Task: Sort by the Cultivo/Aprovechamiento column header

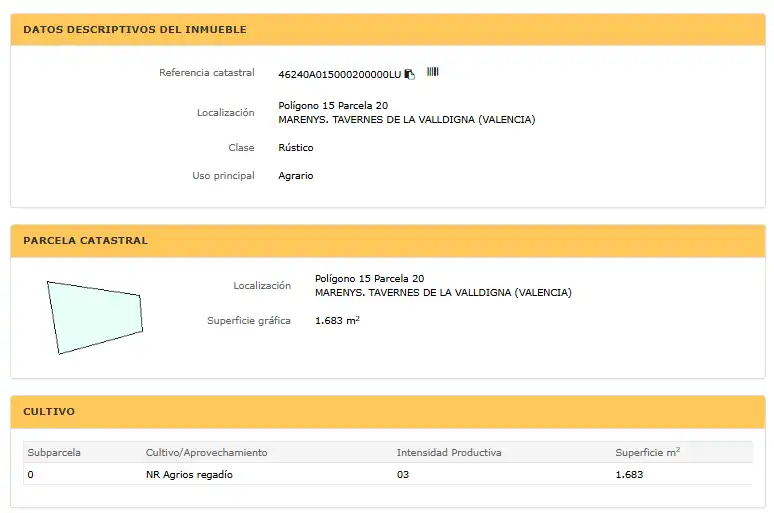Action: (206, 452)
